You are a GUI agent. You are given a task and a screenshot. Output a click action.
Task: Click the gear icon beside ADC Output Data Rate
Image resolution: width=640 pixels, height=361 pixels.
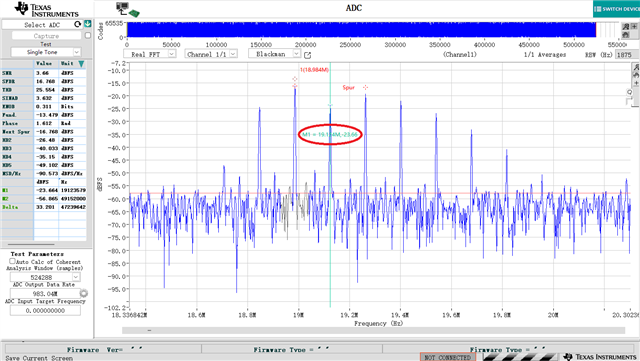point(84,293)
